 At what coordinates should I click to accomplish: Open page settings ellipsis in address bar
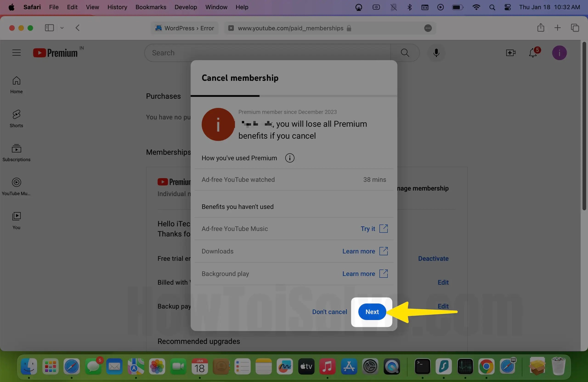428,28
